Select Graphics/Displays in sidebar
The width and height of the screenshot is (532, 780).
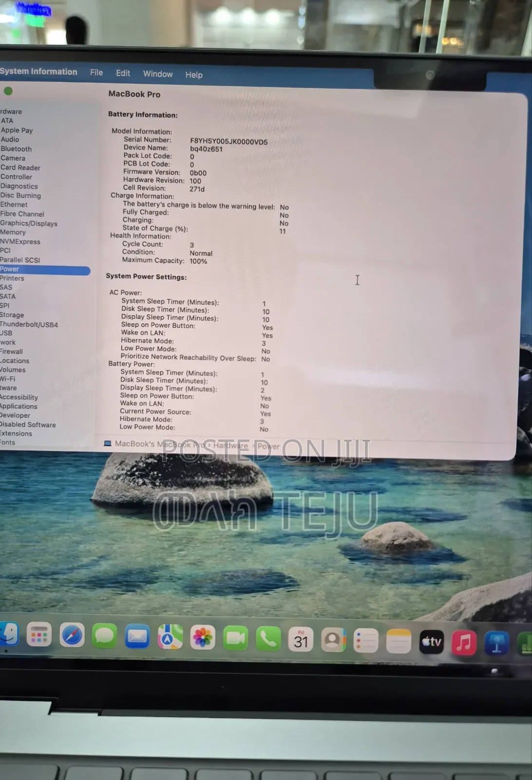coord(29,223)
